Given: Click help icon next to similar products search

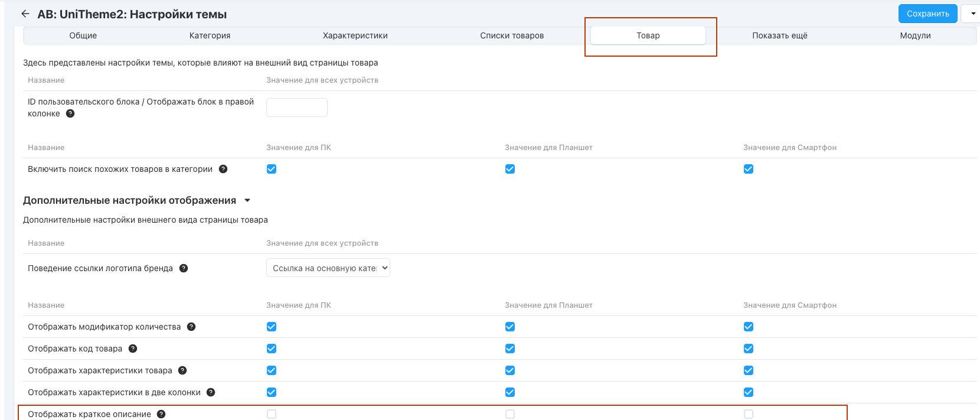Looking at the screenshot, I should pyautogui.click(x=223, y=169).
